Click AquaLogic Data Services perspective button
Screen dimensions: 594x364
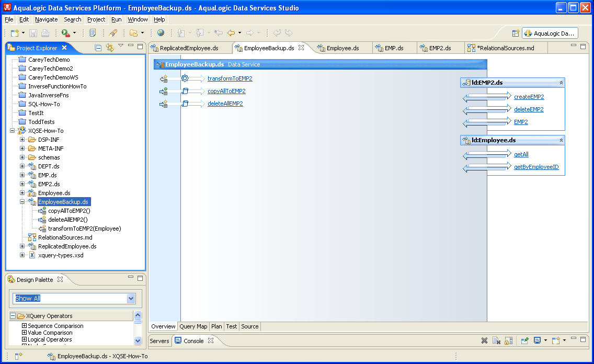click(x=550, y=33)
